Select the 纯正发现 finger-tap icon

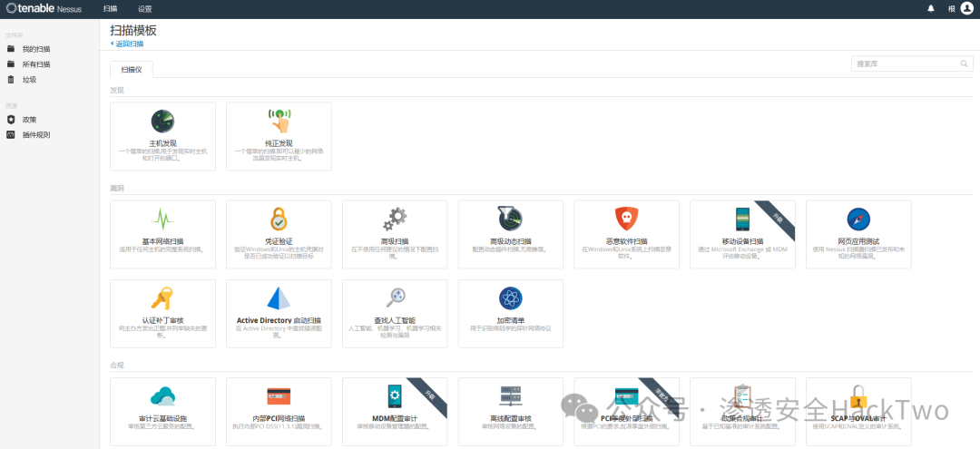pos(279,120)
